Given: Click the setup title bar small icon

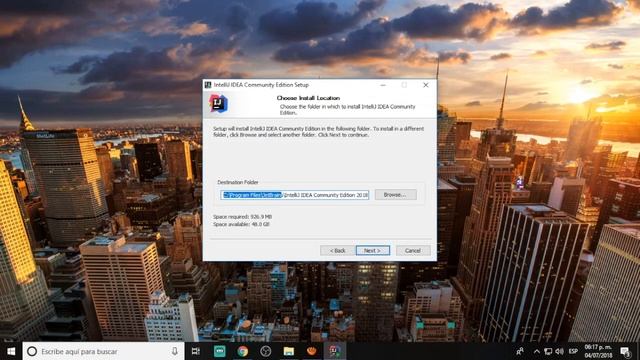Looking at the screenshot, I should click(208, 85).
